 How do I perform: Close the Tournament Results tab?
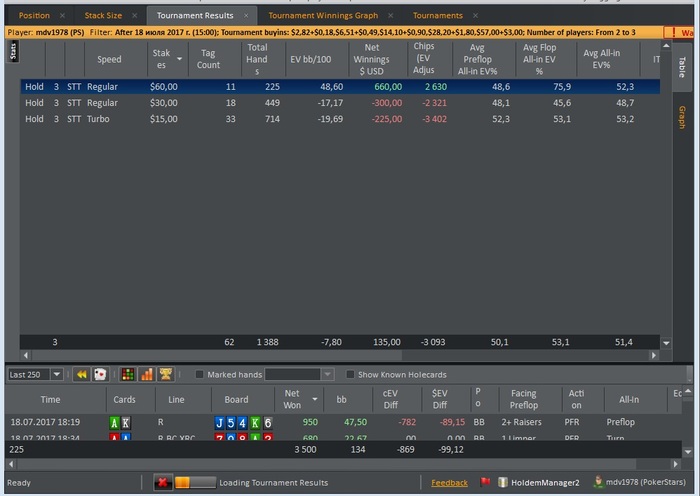[246, 16]
